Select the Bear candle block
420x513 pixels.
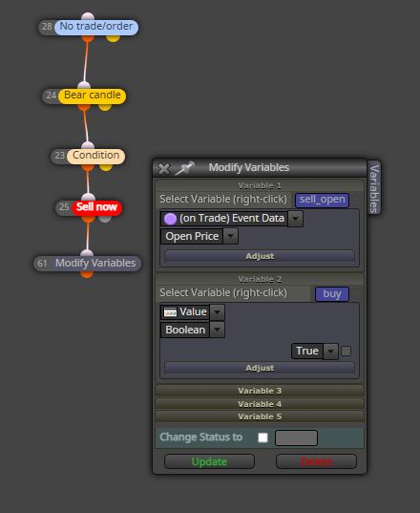pos(93,96)
